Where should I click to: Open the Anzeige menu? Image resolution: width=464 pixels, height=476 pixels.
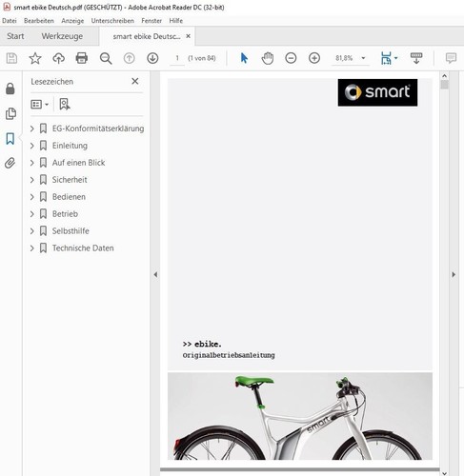click(72, 21)
